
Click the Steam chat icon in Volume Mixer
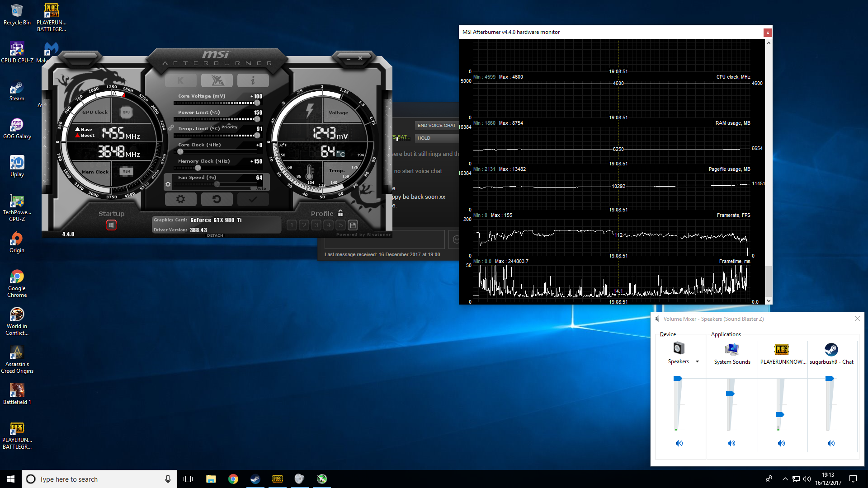pyautogui.click(x=831, y=349)
